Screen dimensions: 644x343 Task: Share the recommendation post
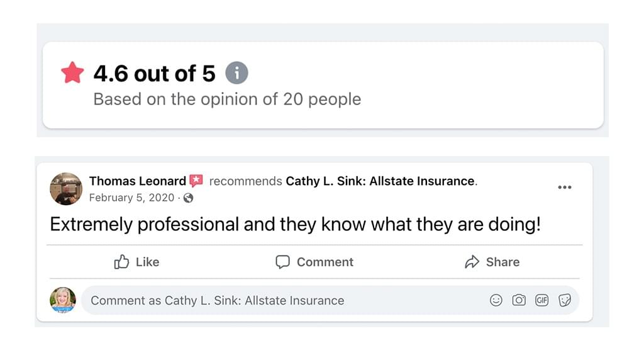(492, 262)
